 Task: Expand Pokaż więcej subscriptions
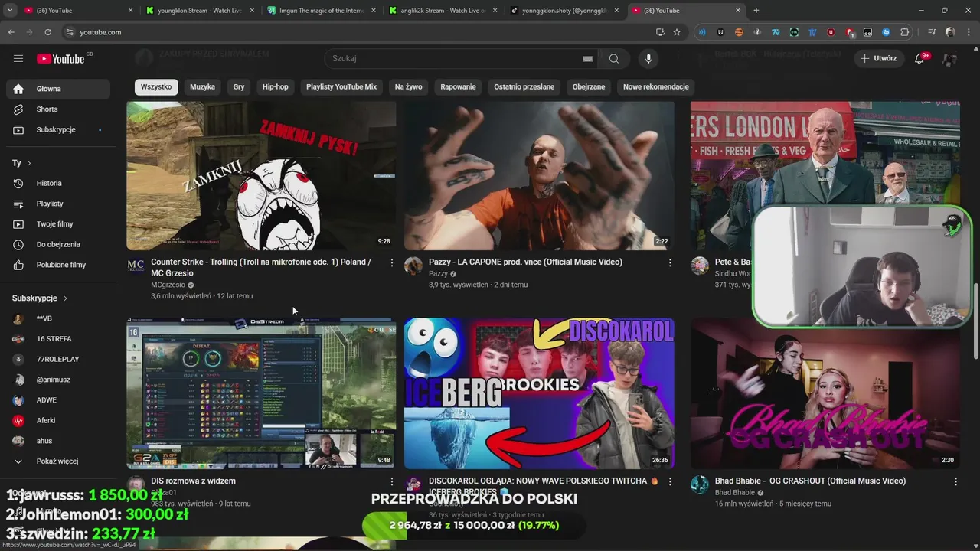click(x=58, y=461)
